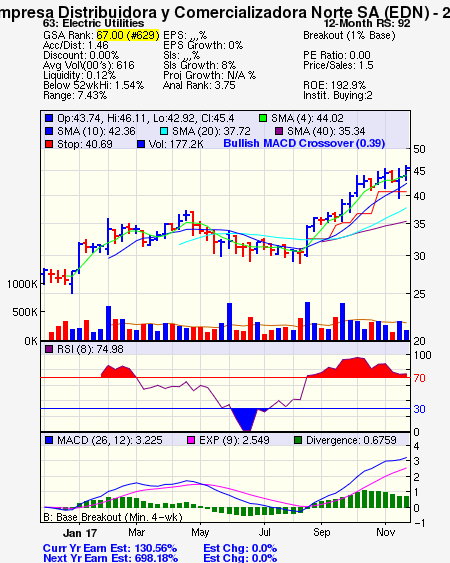Click the Stop: 40.69 legend text
Screen dimensions: 450x563
pos(85,144)
